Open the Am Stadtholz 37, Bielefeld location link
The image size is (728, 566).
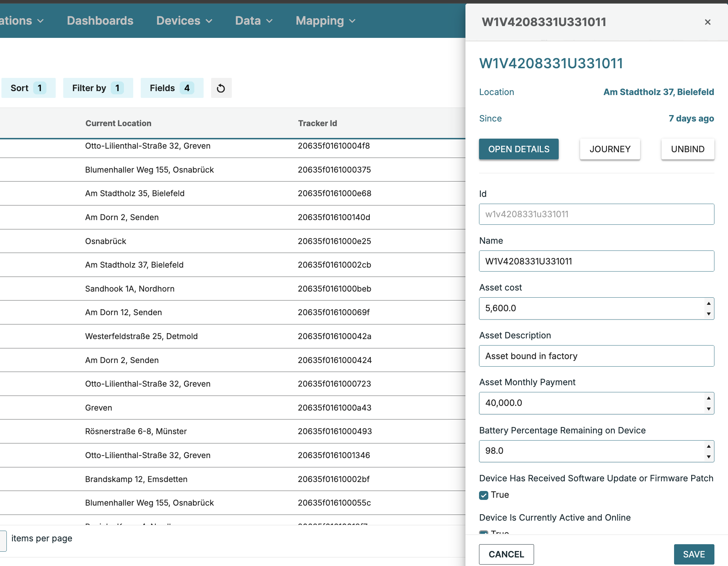coord(658,92)
